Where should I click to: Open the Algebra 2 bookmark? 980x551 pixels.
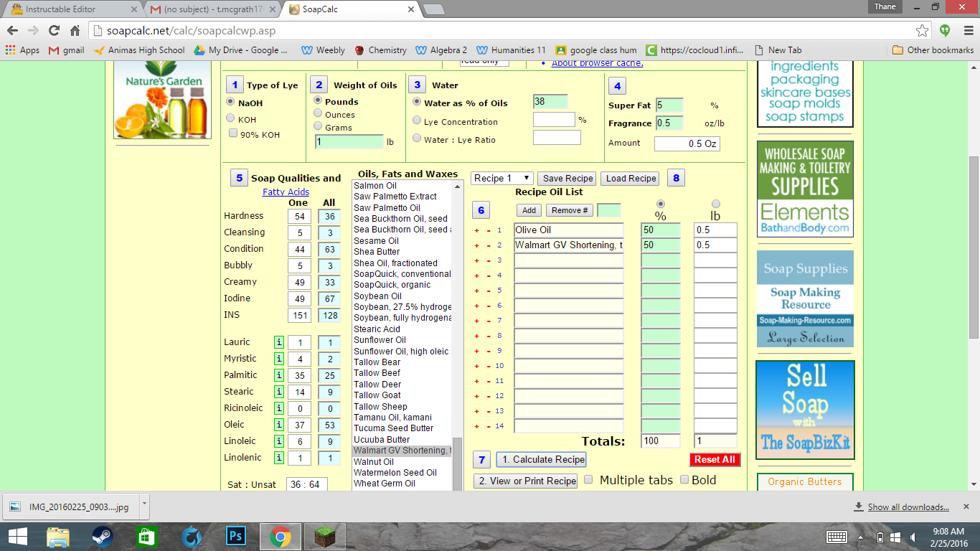click(441, 50)
